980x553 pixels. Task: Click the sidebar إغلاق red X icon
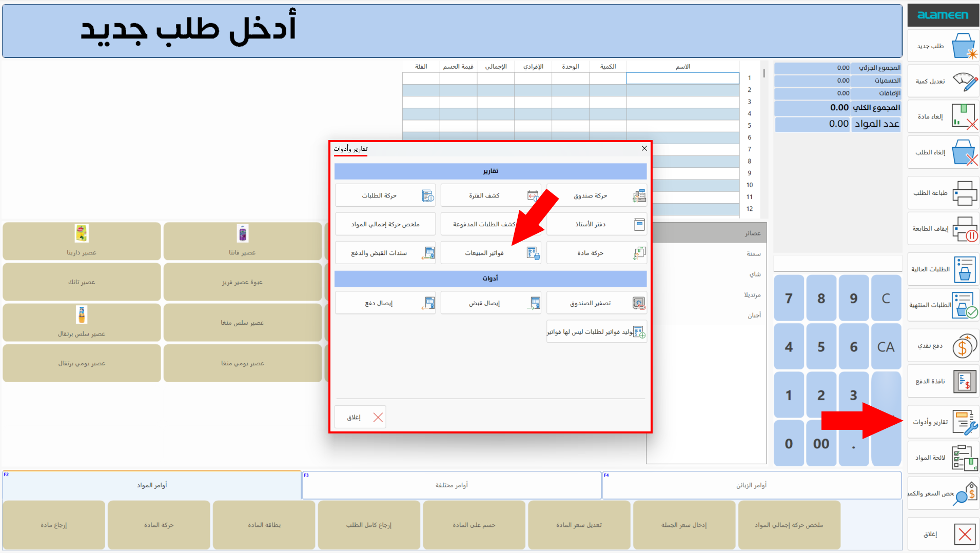pyautogui.click(x=965, y=534)
